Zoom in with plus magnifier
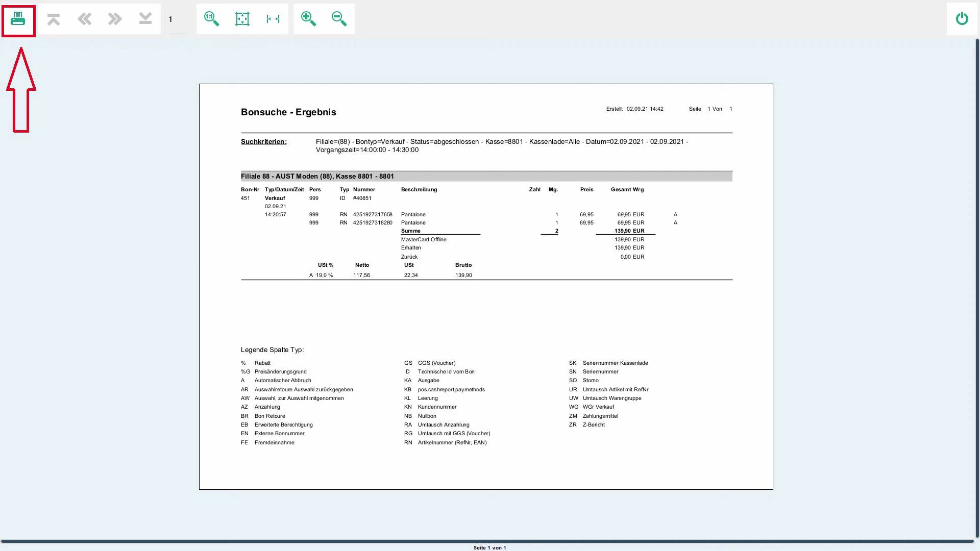 point(308,19)
